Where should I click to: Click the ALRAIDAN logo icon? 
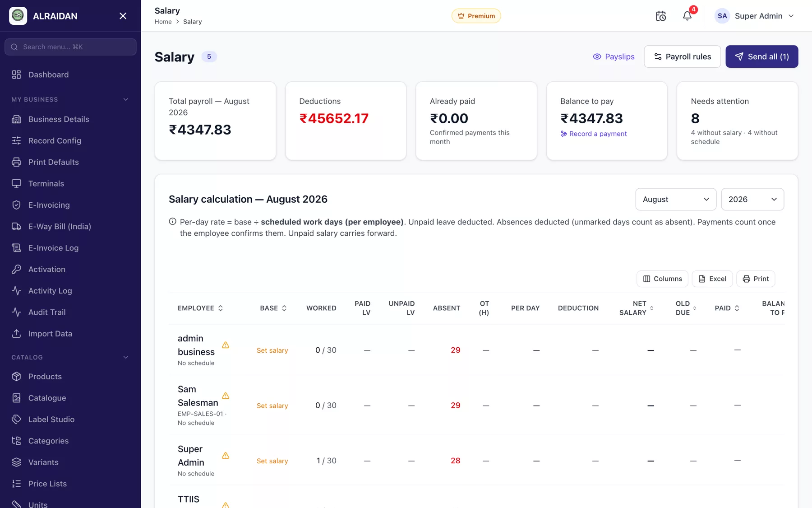click(x=18, y=16)
